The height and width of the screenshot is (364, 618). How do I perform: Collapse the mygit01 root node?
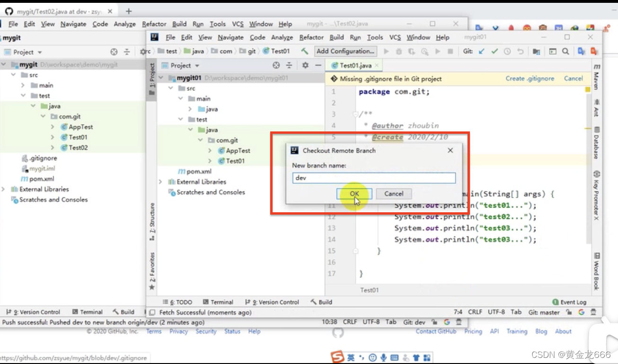tap(160, 78)
